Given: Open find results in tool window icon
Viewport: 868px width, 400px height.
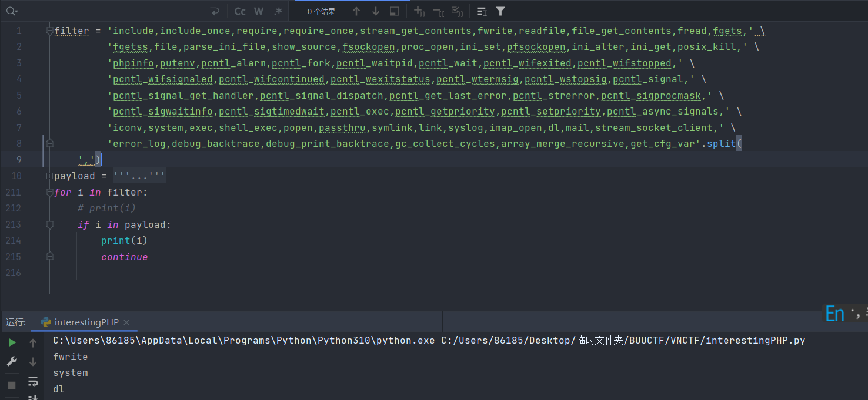Looking at the screenshot, I should tap(482, 11).
